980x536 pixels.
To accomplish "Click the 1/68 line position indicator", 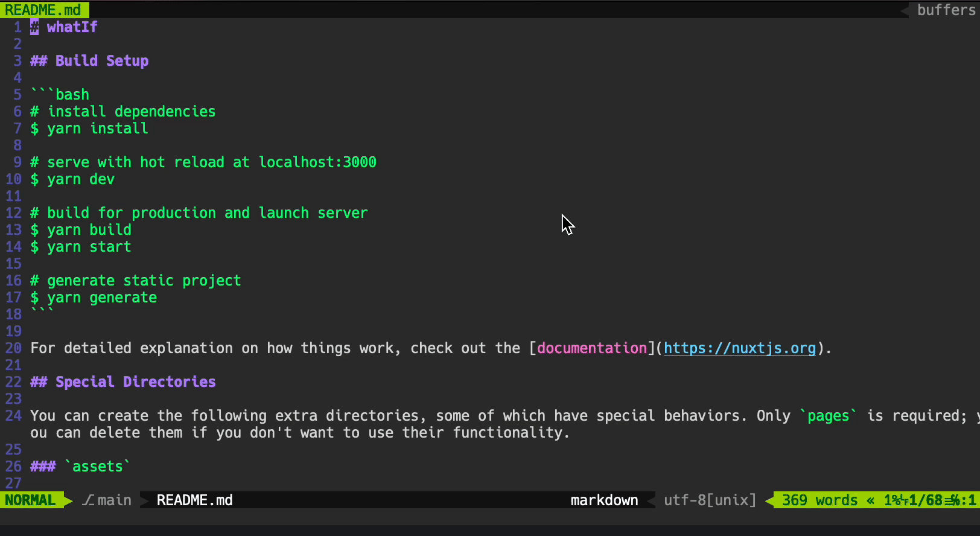I will click(925, 500).
